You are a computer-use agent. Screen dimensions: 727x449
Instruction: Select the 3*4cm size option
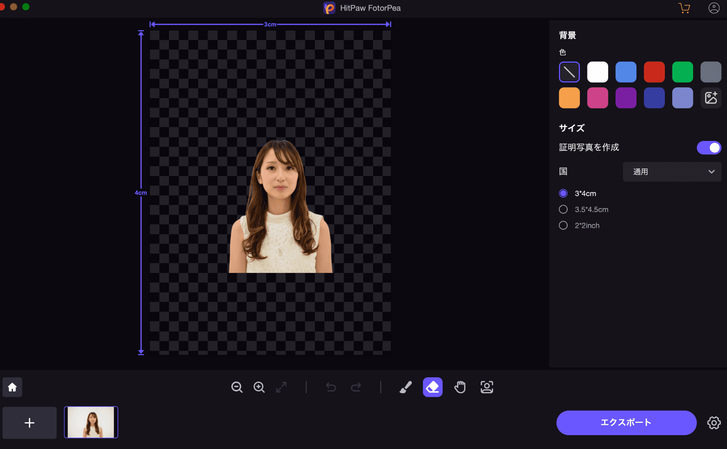564,193
